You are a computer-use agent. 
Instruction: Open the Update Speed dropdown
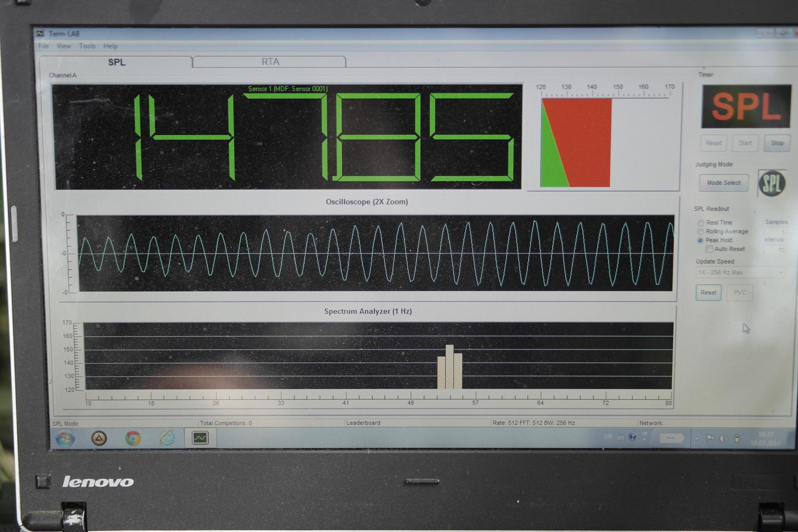740,272
